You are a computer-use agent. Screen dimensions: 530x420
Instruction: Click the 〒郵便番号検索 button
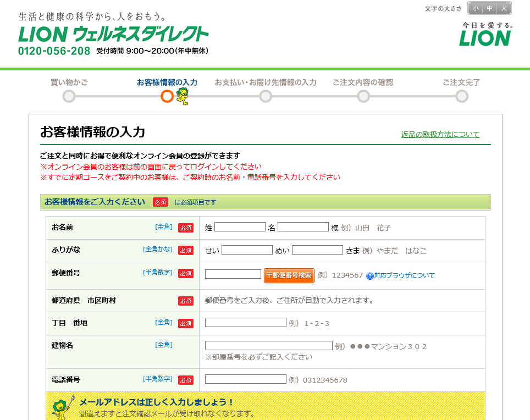(289, 275)
